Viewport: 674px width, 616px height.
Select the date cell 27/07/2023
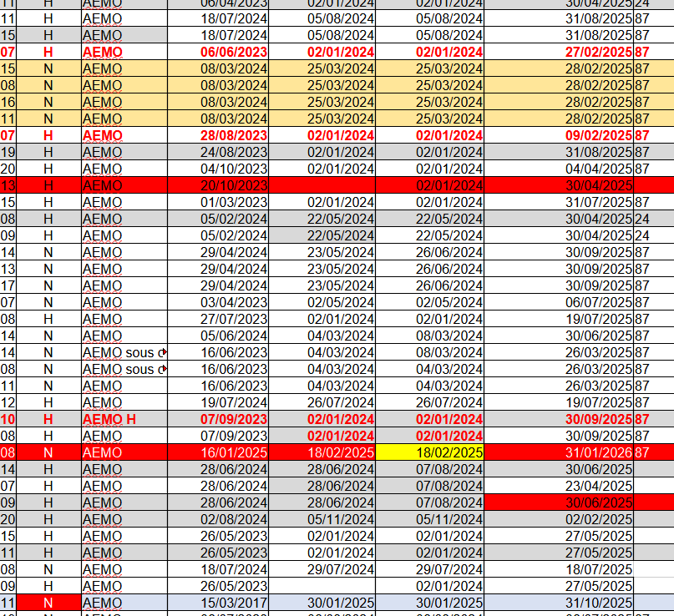(234, 319)
